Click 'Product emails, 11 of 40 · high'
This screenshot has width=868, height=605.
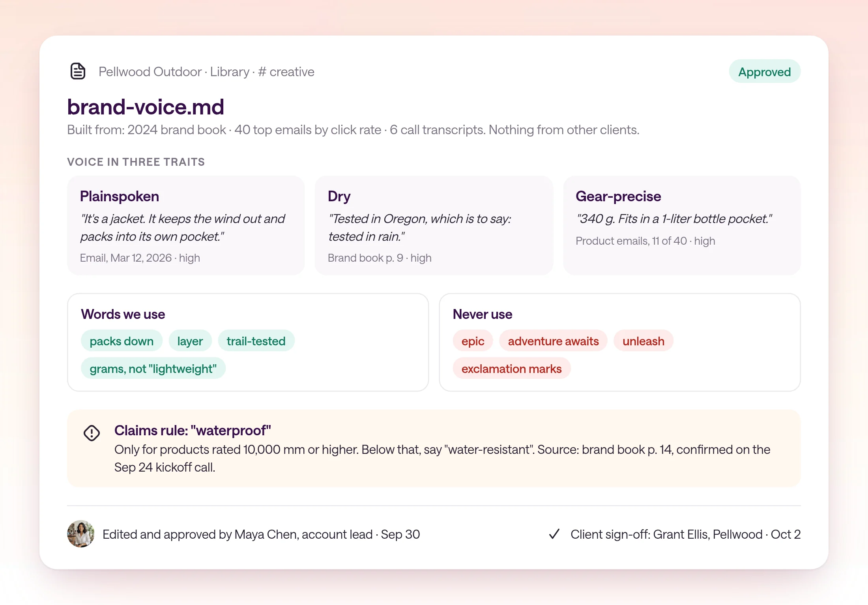pyautogui.click(x=645, y=241)
